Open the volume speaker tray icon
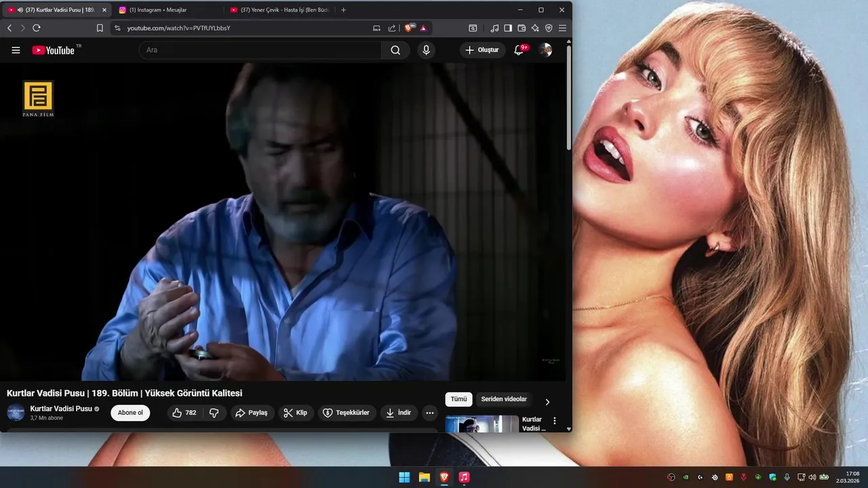The image size is (868, 488). [x=812, y=477]
